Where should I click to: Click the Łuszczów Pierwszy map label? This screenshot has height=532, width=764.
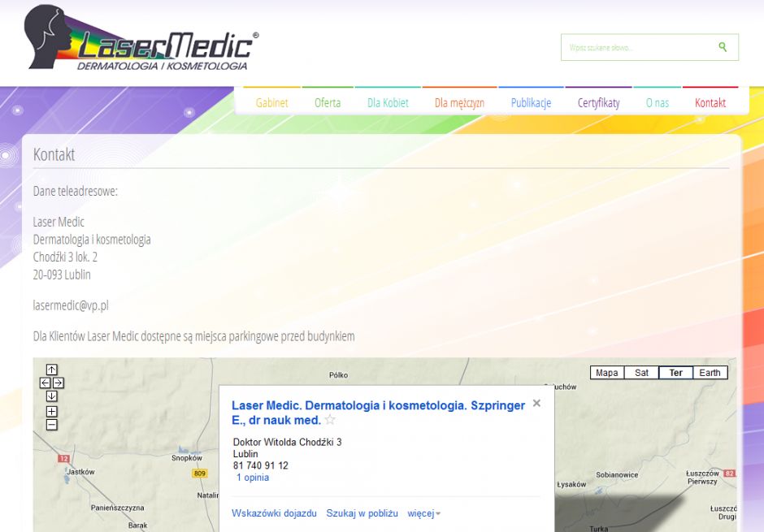(x=702, y=477)
